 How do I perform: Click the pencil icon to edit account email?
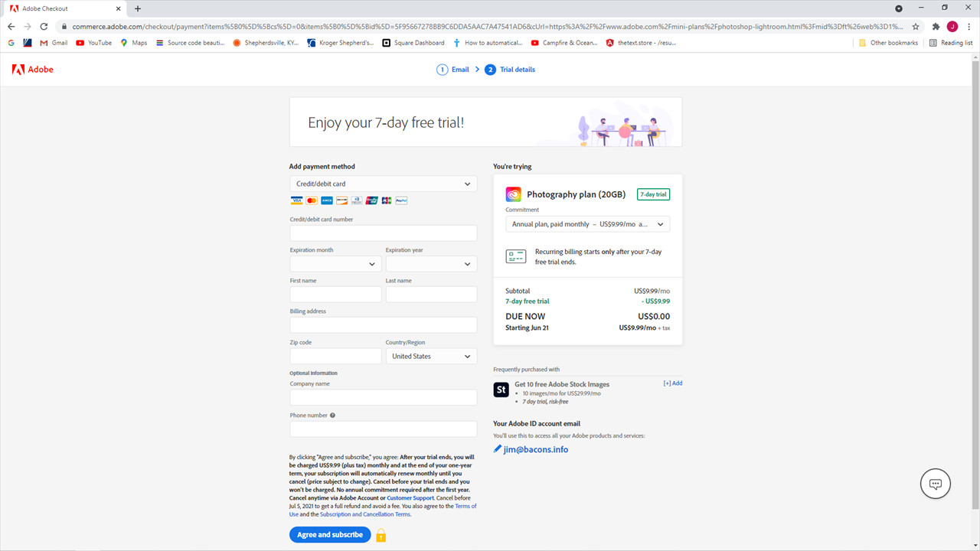pos(498,449)
